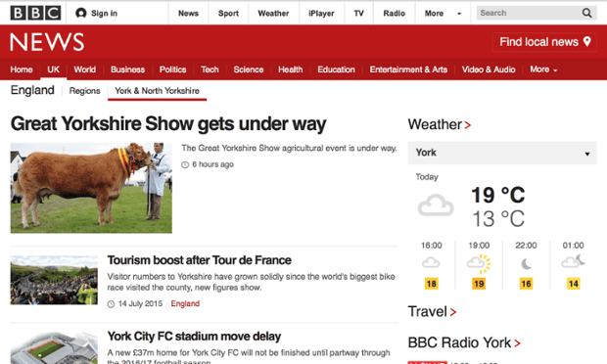Open York City FC stadium move delay
This screenshot has width=607, height=364.
(x=194, y=337)
